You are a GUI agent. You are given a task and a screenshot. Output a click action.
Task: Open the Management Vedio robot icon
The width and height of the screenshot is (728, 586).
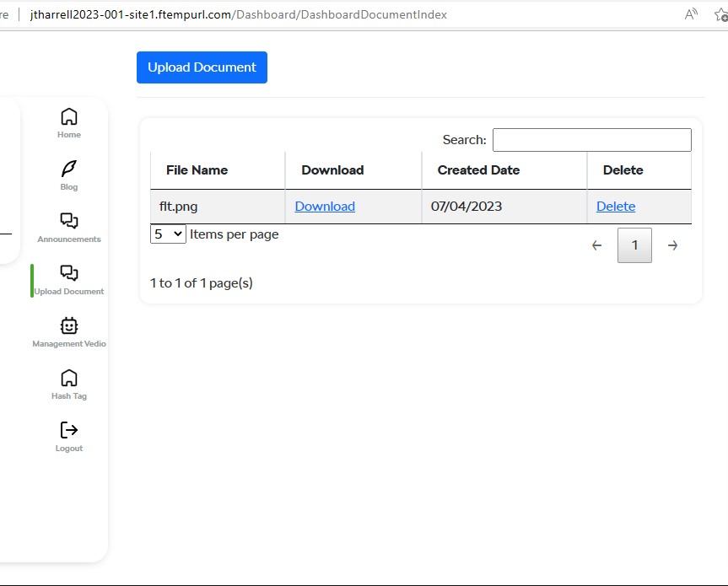69,325
